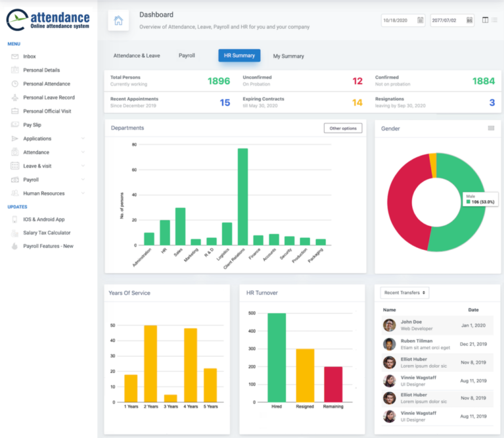Click the 10/18/2020 date field
Screen dimensions: 504x438
pos(403,20)
